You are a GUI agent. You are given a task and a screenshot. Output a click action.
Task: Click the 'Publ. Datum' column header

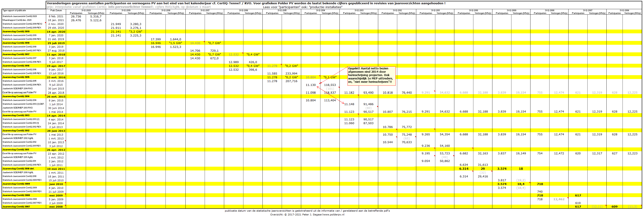(56, 11)
